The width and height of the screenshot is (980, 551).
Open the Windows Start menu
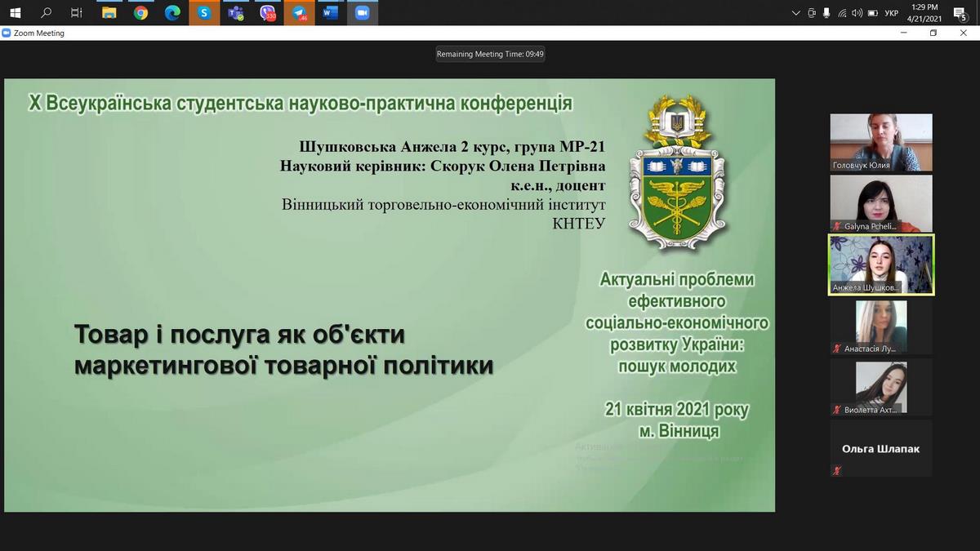tap(15, 12)
